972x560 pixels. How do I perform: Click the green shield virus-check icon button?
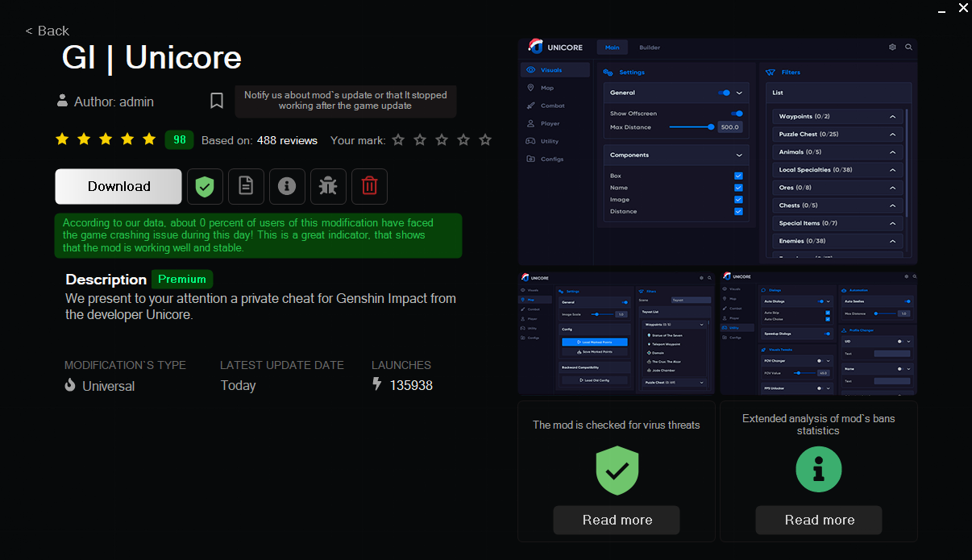pos(205,186)
